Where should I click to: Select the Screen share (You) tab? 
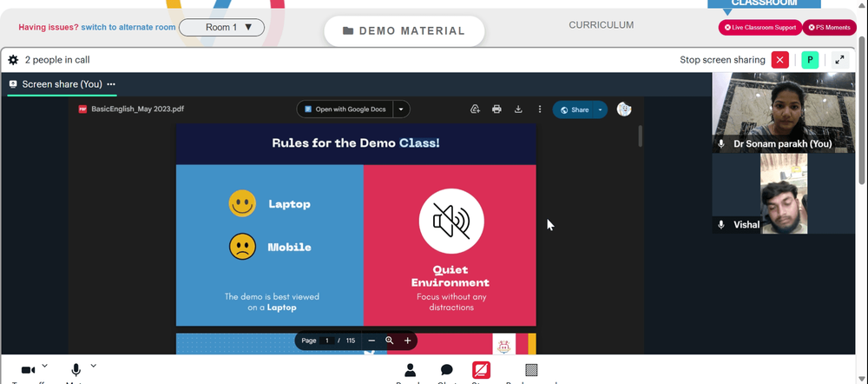click(62, 84)
